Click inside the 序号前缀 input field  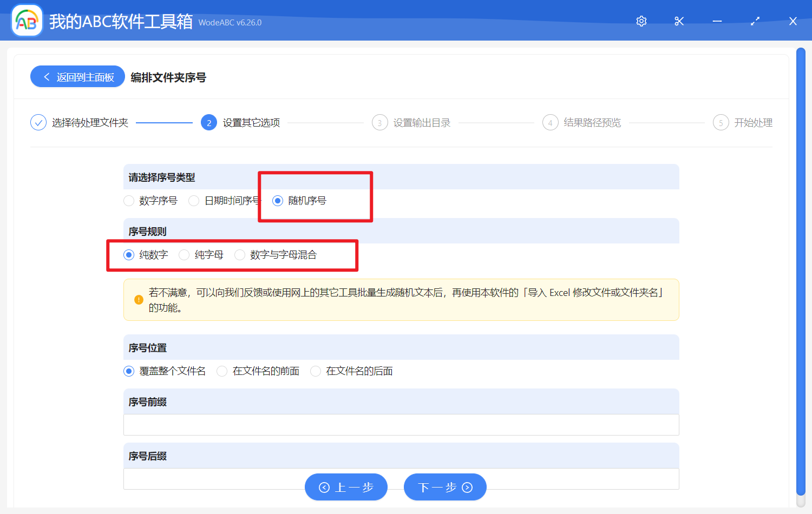coord(401,425)
